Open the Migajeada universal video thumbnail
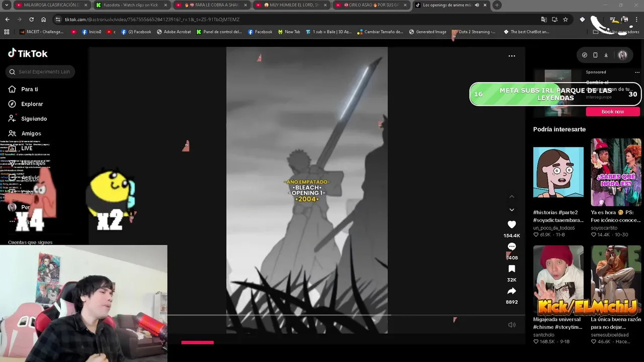 coord(558,279)
